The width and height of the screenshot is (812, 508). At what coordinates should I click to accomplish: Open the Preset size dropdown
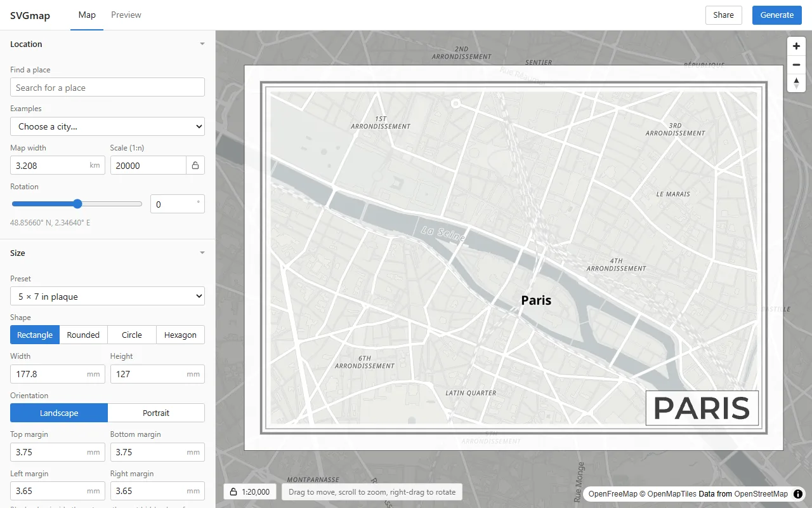tap(107, 297)
